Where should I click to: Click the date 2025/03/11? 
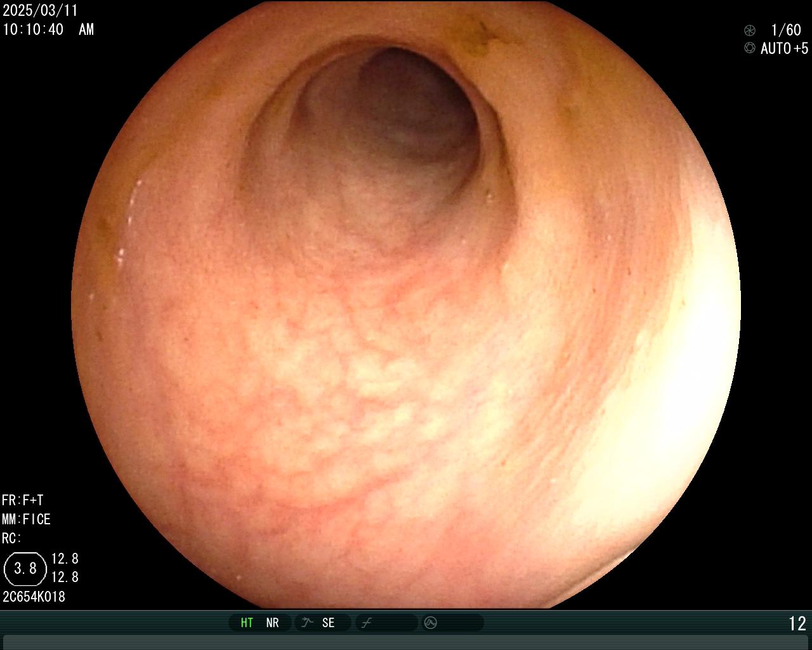40,11
